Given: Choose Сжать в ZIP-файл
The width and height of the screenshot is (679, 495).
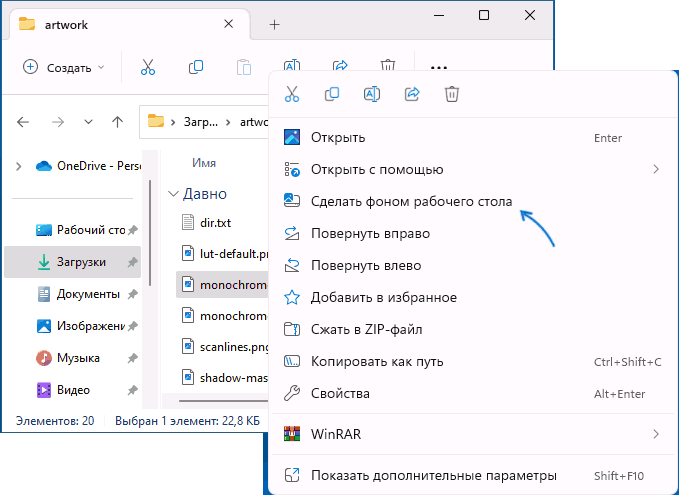Looking at the screenshot, I should click(x=473, y=330).
